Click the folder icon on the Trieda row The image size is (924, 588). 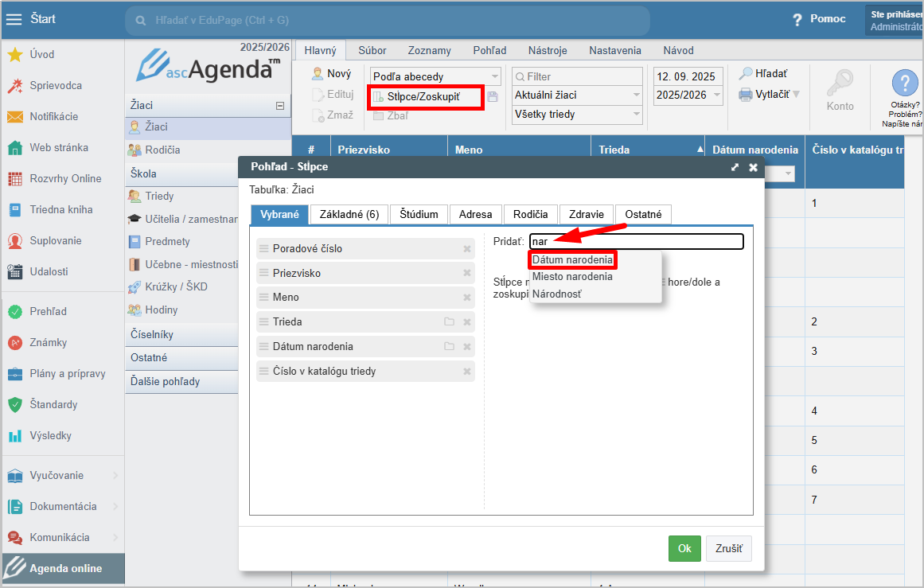coord(449,322)
